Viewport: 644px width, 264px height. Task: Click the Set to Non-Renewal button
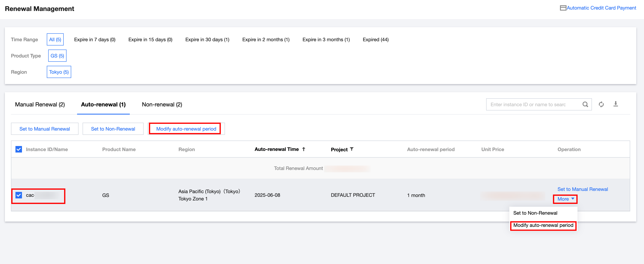[113, 129]
